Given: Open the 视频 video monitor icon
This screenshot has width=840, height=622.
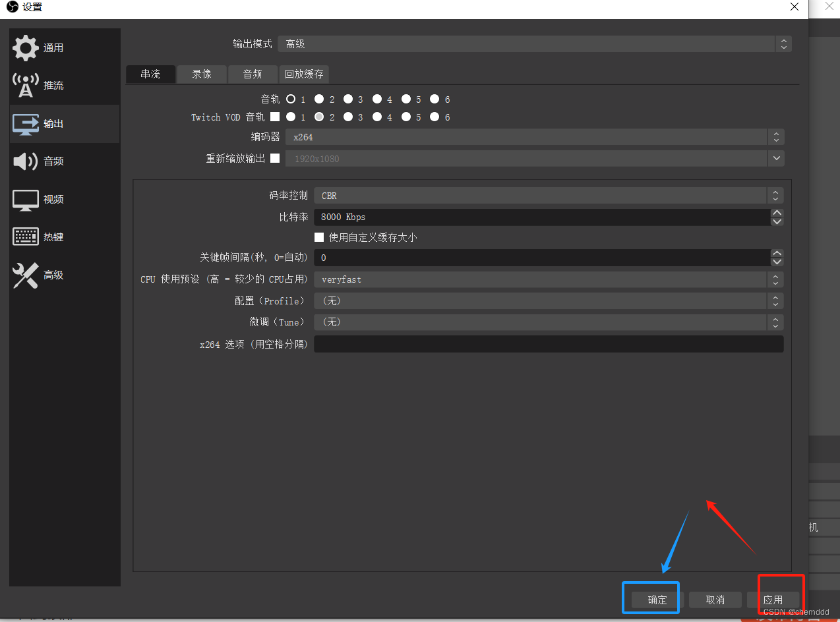Looking at the screenshot, I should [26, 199].
